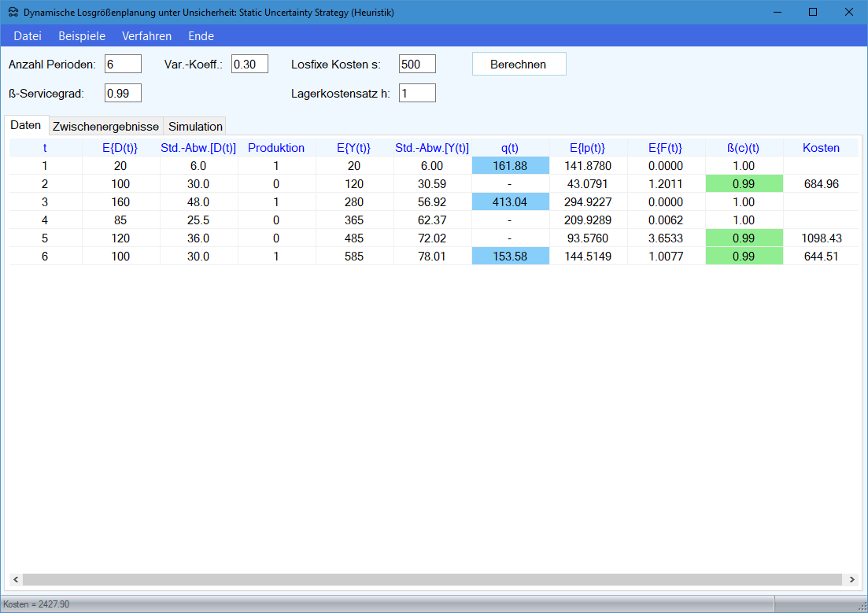Click the horizontal scrollbar right arrow
This screenshot has width=868, height=613.
click(851, 580)
